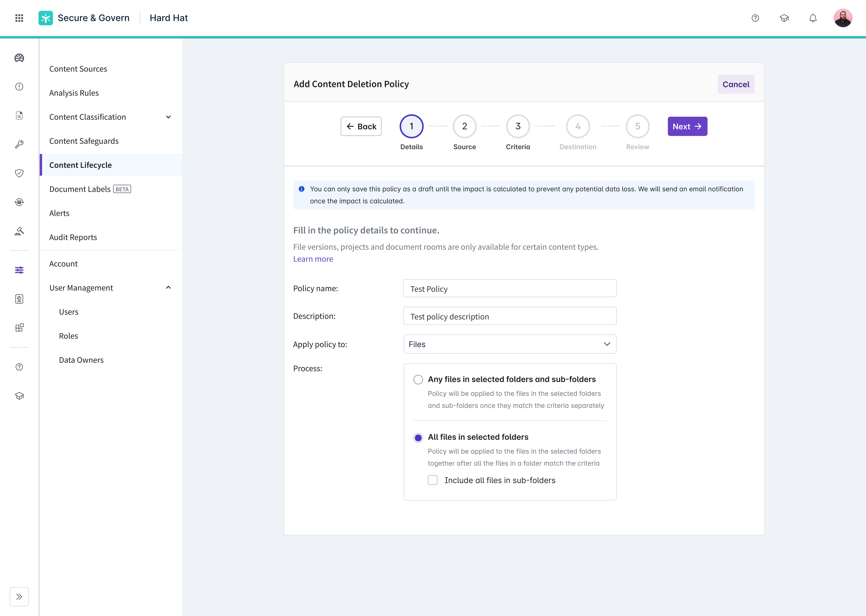Expand Content Classification chevron
This screenshot has width=866, height=616.
[168, 117]
